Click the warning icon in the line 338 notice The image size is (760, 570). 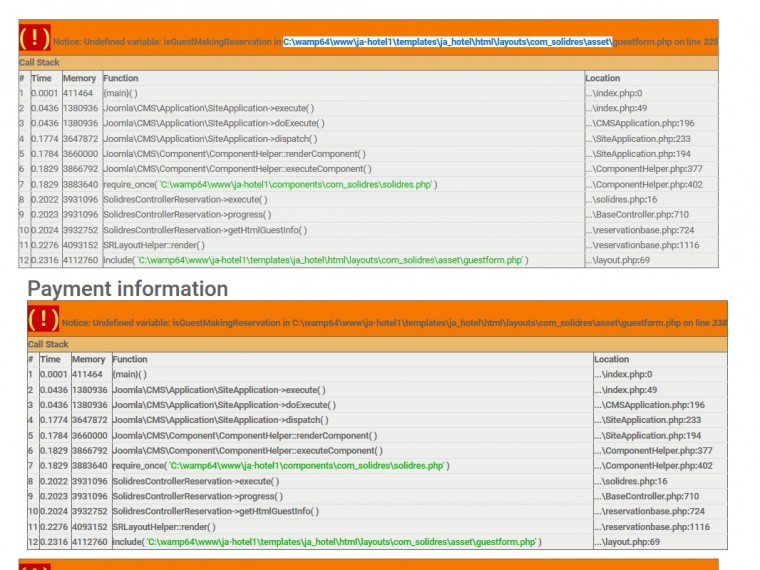[44, 319]
